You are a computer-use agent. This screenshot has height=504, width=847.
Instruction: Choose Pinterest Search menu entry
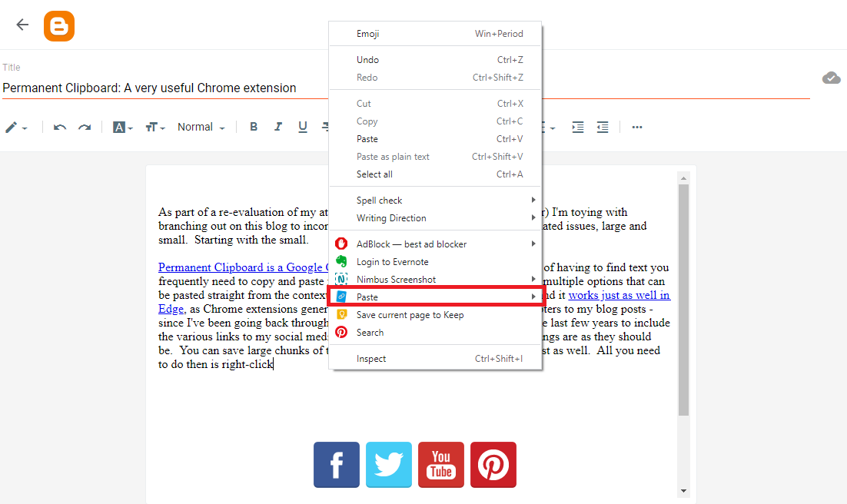point(435,332)
